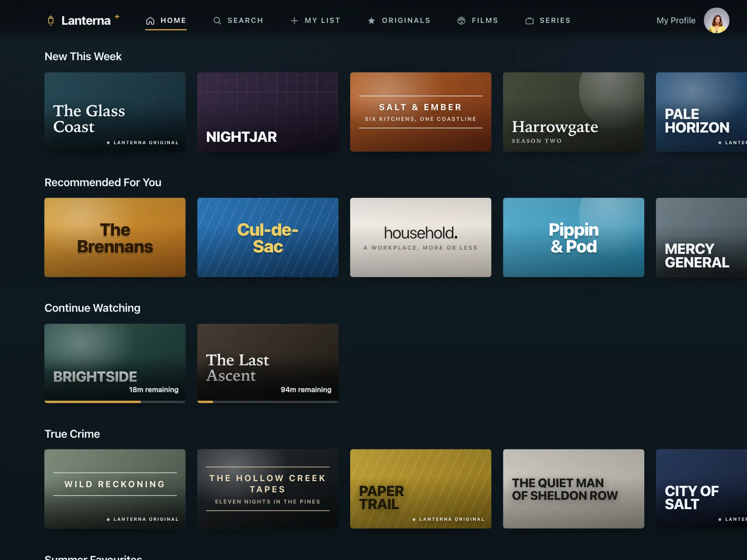Viewport: 747px width, 560px height.
Task: Seek on The Last Ascent progress bar
Action: pos(268,401)
